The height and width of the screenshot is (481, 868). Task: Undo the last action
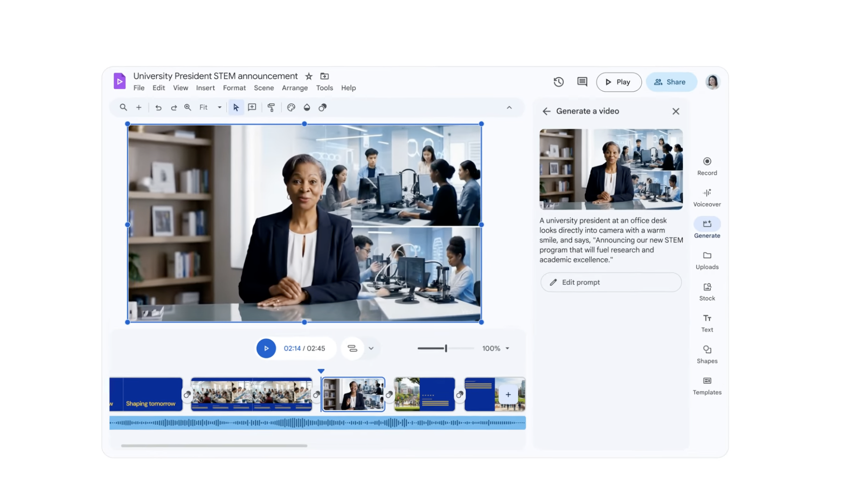(159, 107)
